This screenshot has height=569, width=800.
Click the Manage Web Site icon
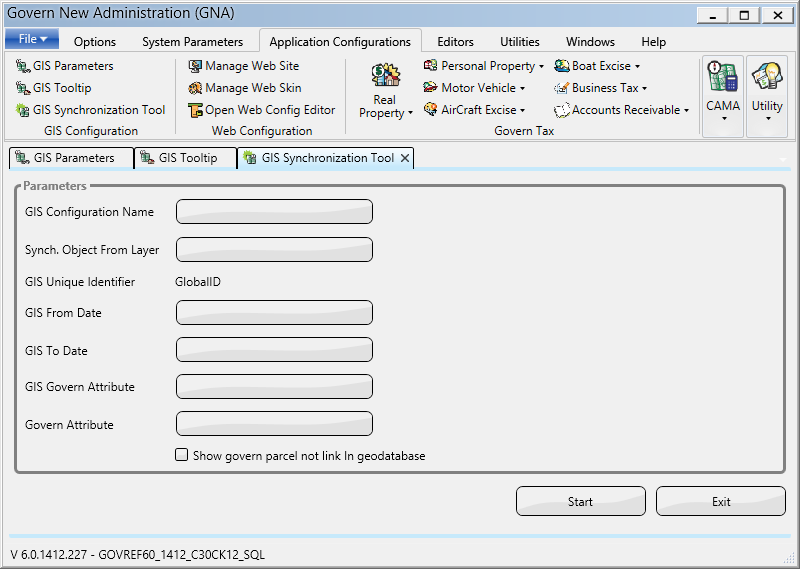coord(196,66)
